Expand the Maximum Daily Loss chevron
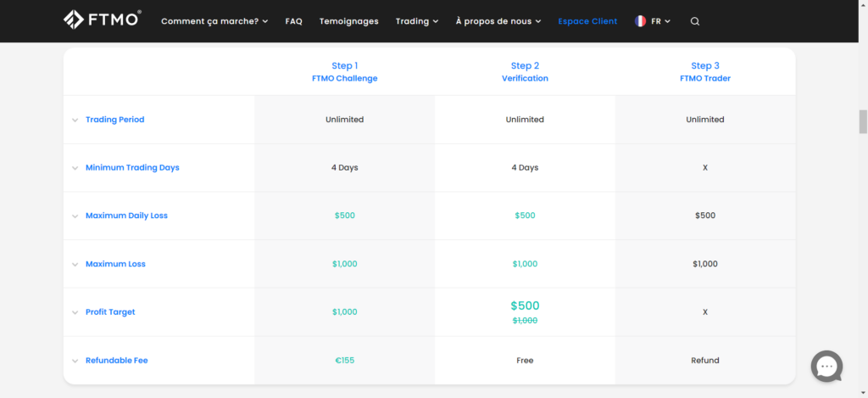The image size is (868, 398). [x=75, y=216]
